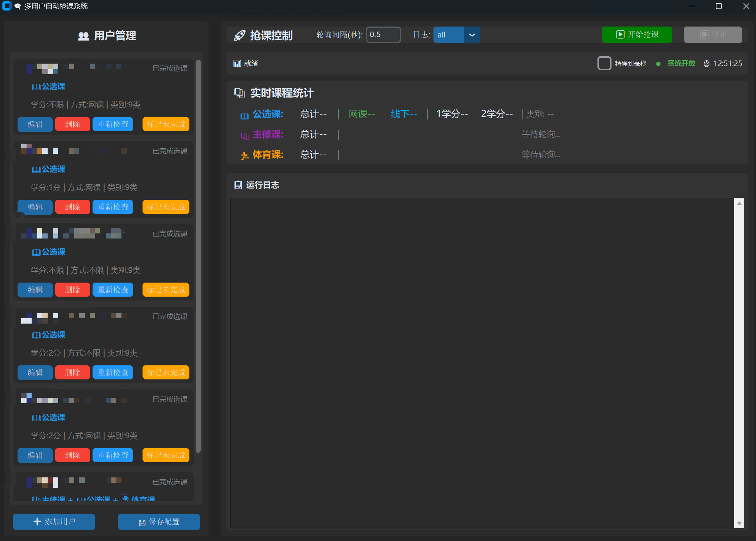Edit the user with 学分:2分 方式:不限
The height and width of the screenshot is (541, 756).
35,373
